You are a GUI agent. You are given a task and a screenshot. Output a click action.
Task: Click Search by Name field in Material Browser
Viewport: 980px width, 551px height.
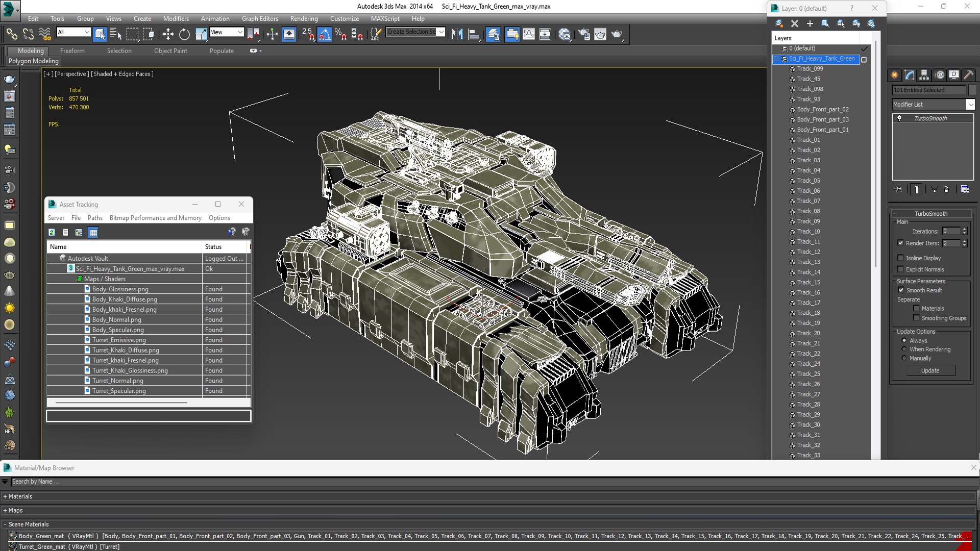490,482
